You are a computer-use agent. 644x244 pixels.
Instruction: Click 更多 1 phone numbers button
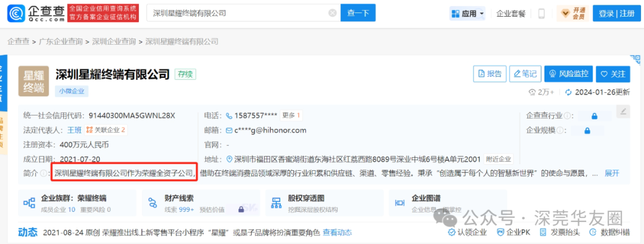291,115
